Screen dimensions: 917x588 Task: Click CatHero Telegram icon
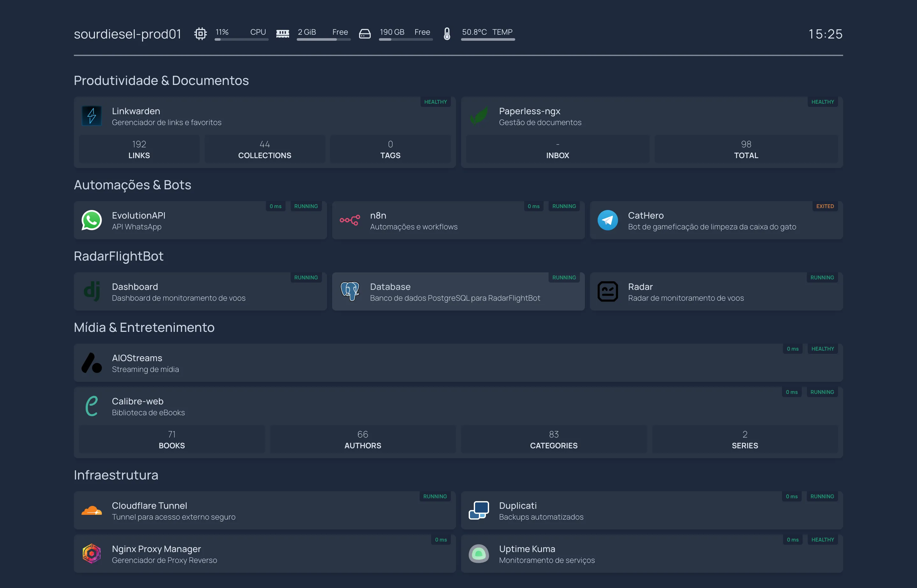[x=608, y=220]
